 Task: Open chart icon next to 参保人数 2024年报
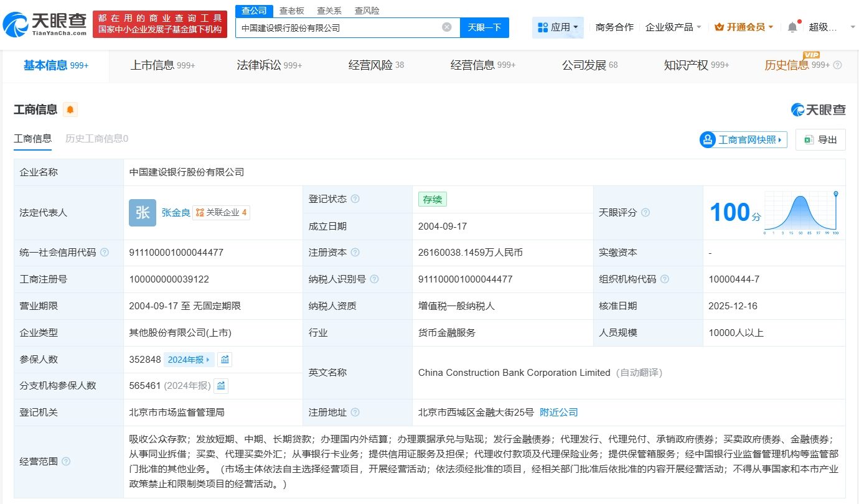225,360
